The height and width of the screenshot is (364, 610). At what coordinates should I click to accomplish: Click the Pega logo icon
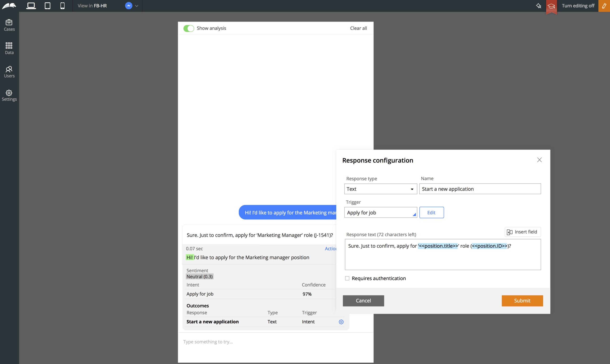point(9,6)
